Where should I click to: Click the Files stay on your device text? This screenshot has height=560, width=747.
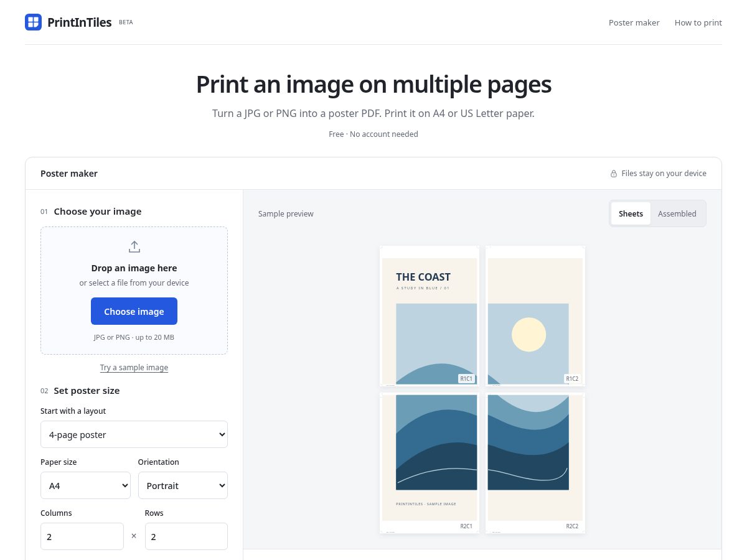tap(664, 174)
